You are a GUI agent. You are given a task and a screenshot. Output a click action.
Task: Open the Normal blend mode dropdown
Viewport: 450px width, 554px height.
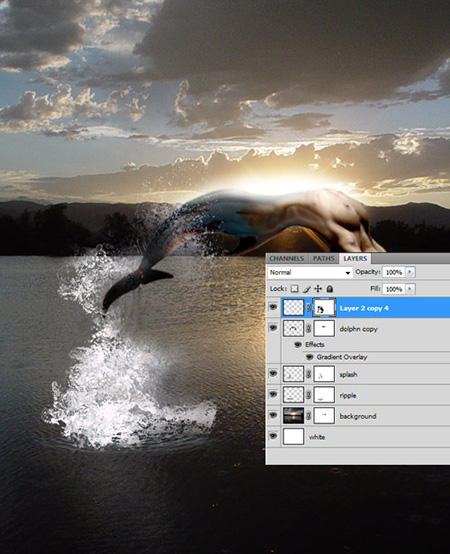pyautogui.click(x=310, y=272)
